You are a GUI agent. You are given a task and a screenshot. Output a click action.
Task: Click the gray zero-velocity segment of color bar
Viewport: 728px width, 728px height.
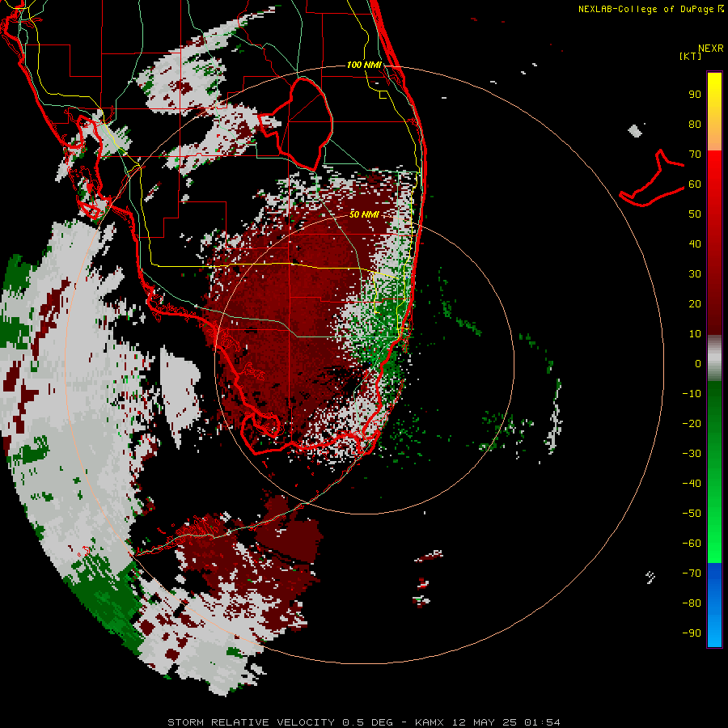[714, 358]
